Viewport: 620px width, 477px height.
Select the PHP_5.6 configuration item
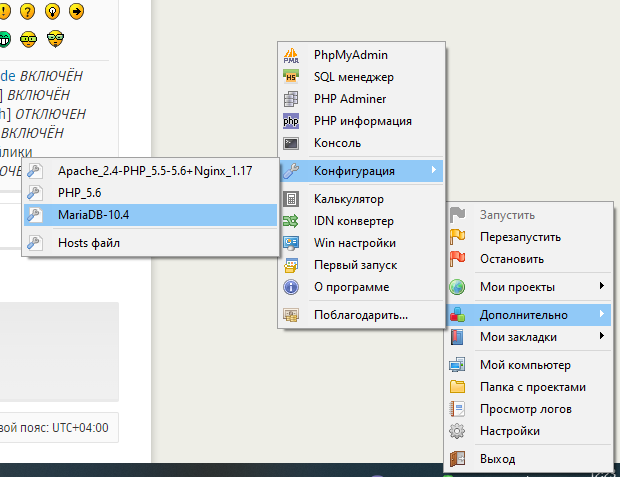[80, 192]
